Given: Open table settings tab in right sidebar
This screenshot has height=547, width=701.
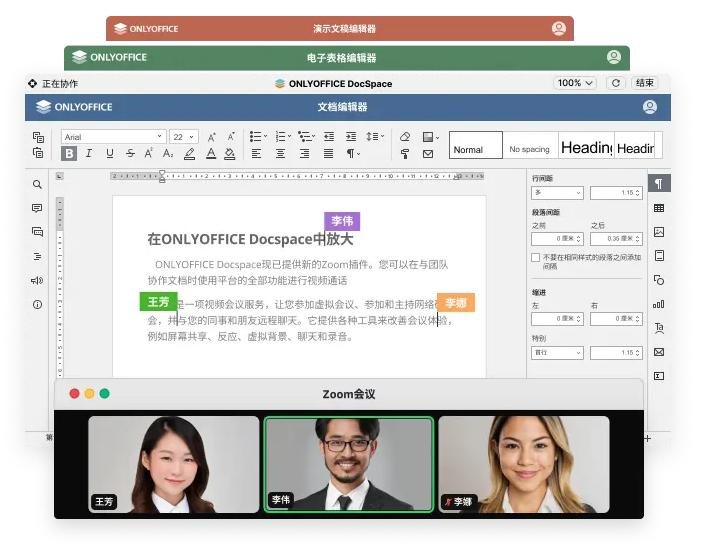Looking at the screenshot, I should 659,208.
